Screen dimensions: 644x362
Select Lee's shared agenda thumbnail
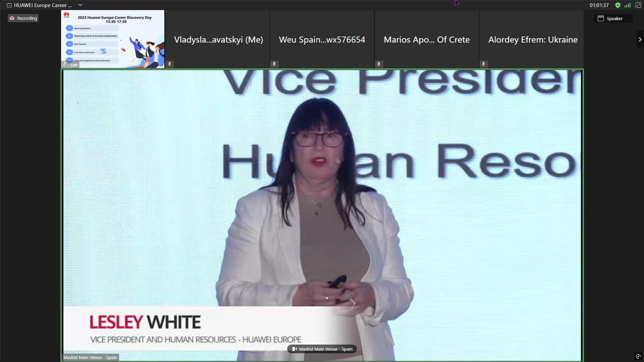113,39
